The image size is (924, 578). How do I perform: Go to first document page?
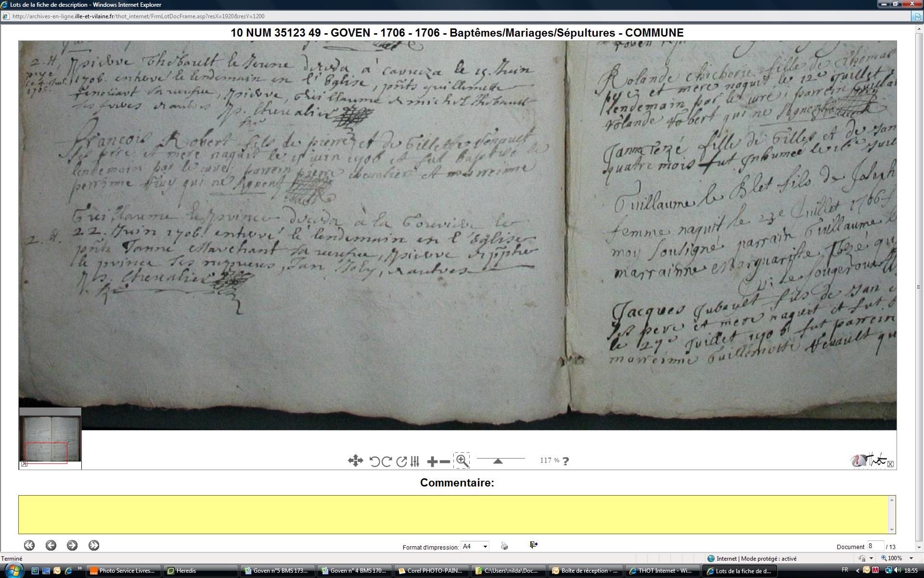click(x=29, y=545)
